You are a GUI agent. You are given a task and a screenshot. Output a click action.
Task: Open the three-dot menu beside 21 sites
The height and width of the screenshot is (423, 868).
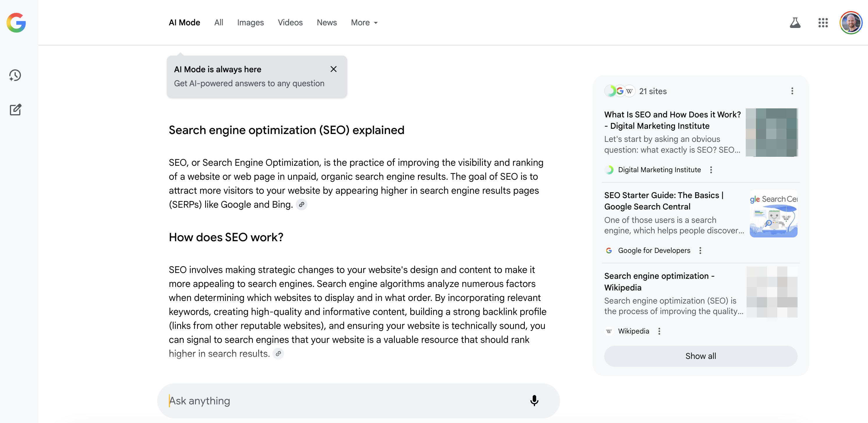(x=793, y=91)
